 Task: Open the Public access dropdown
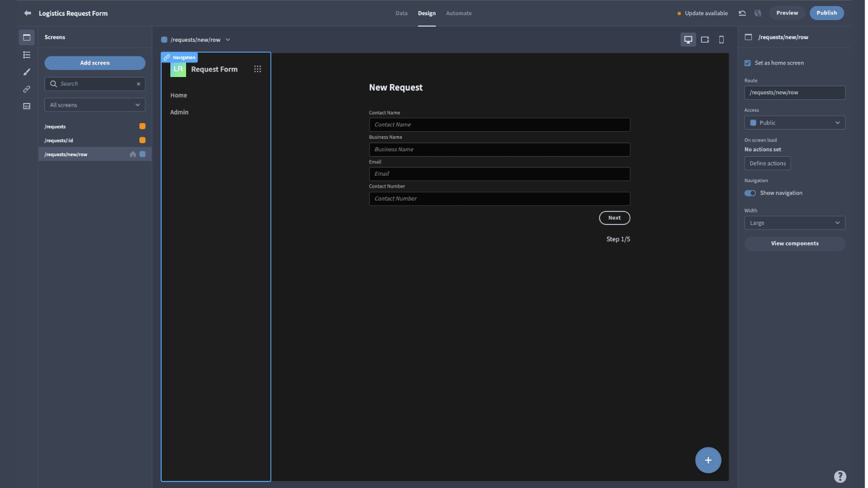pyautogui.click(x=795, y=123)
